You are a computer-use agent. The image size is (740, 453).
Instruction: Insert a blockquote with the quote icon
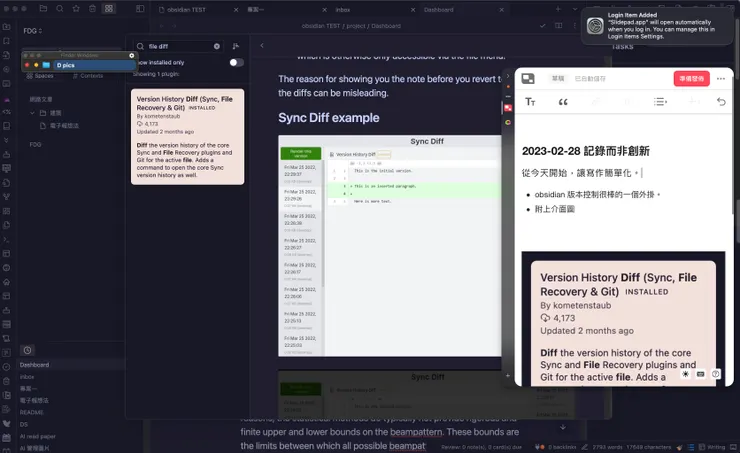563,102
